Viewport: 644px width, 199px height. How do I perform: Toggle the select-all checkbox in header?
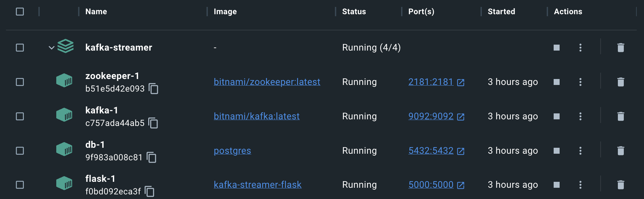point(20,12)
